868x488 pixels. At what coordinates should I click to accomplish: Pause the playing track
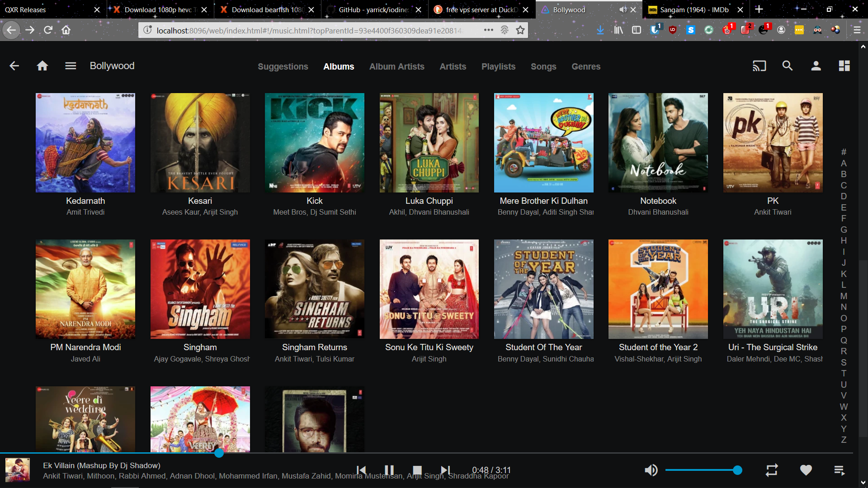coord(389,470)
